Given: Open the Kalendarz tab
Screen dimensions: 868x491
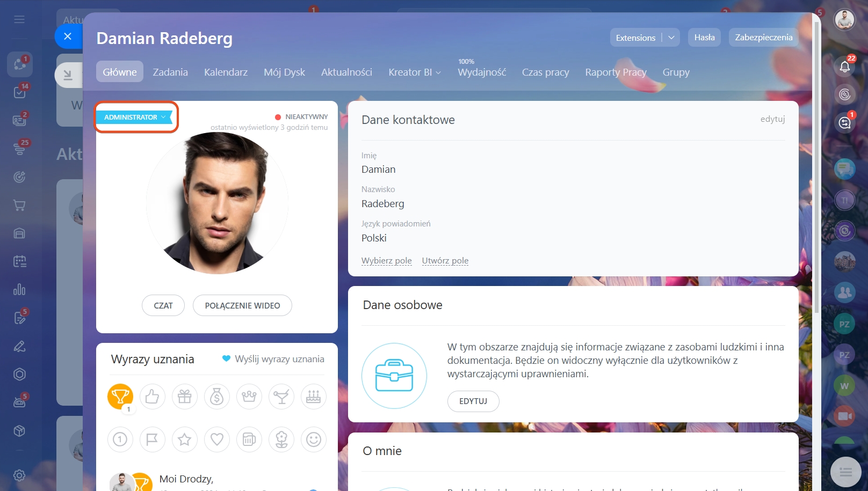Looking at the screenshot, I should (226, 72).
